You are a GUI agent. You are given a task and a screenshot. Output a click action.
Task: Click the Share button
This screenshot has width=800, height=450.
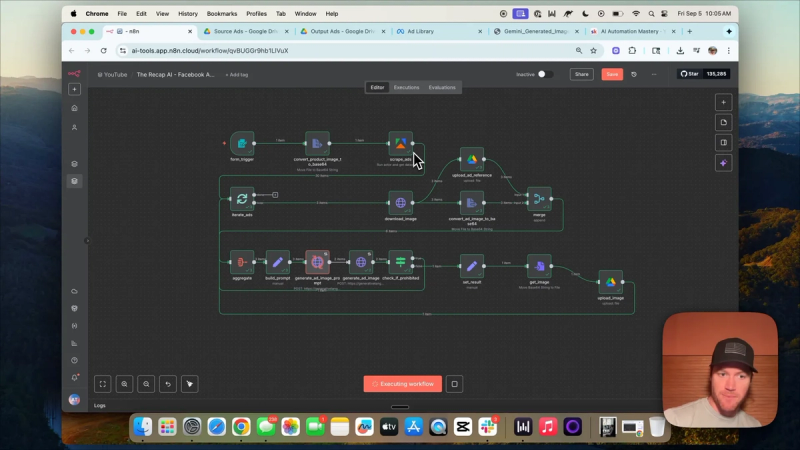point(582,74)
